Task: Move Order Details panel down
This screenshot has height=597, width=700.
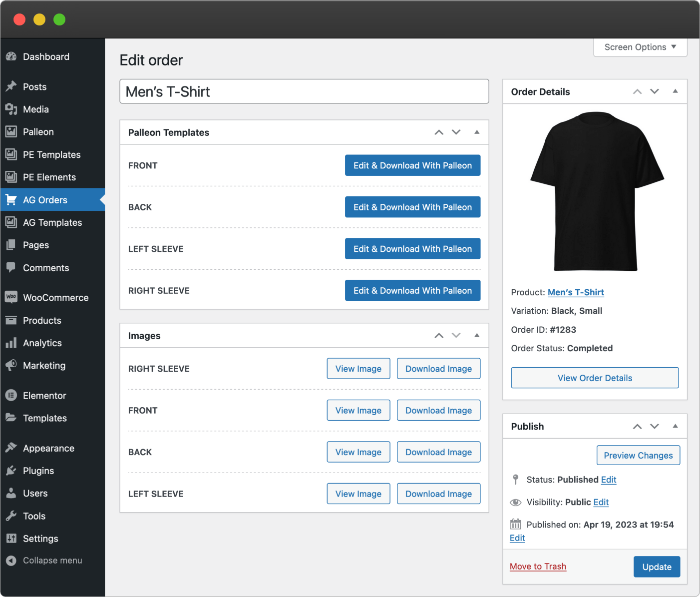Action: pos(655,91)
